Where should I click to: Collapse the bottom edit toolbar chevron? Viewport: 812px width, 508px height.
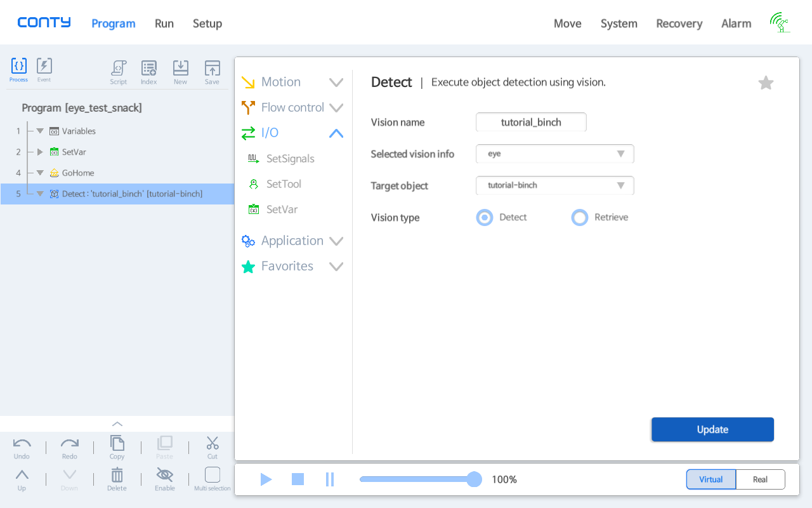coord(117,424)
